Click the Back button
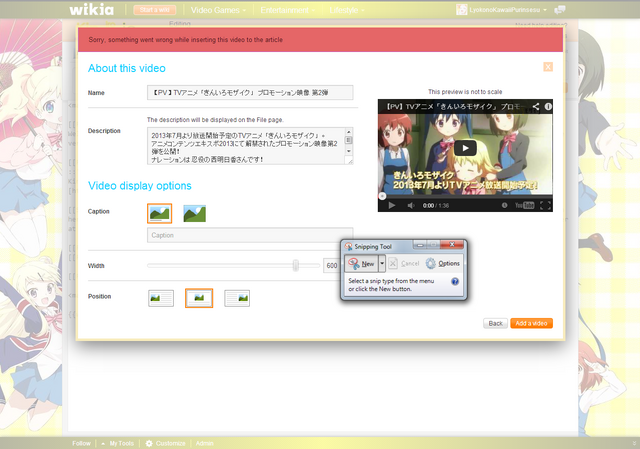Screen dimensions: 640x449 click(x=496, y=323)
